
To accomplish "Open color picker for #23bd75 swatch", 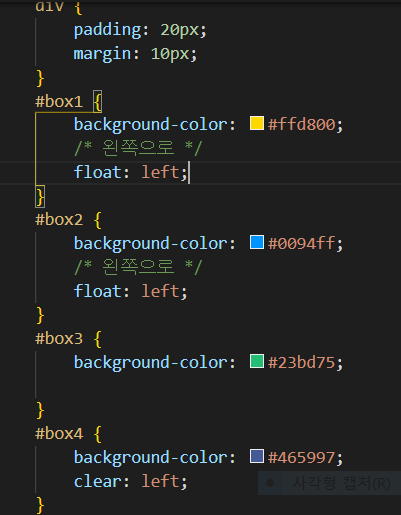I will (x=257, y=361).
